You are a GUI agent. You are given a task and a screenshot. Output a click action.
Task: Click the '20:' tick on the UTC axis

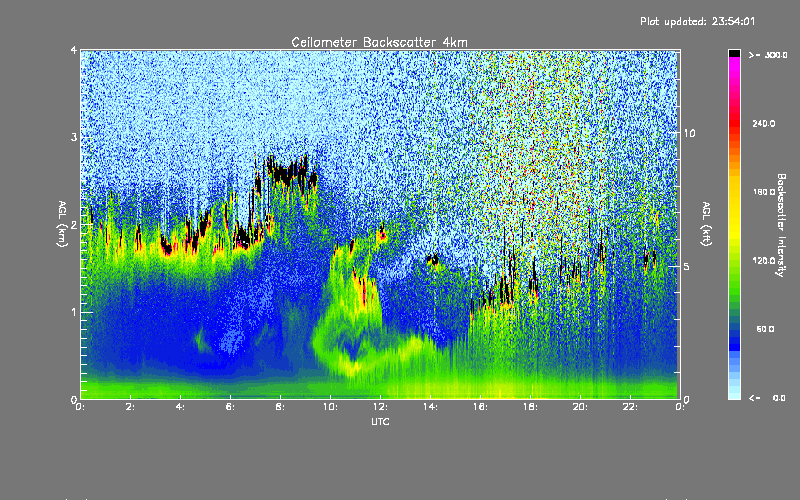click(x=580, y=407)
